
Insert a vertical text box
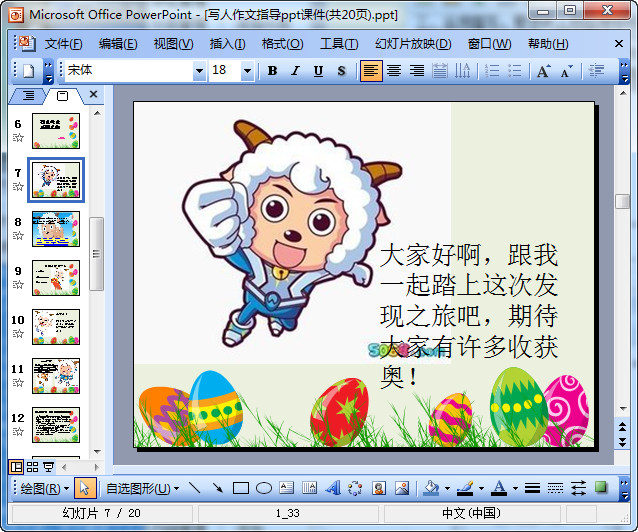pyautogui.click(x=309, y=488)
